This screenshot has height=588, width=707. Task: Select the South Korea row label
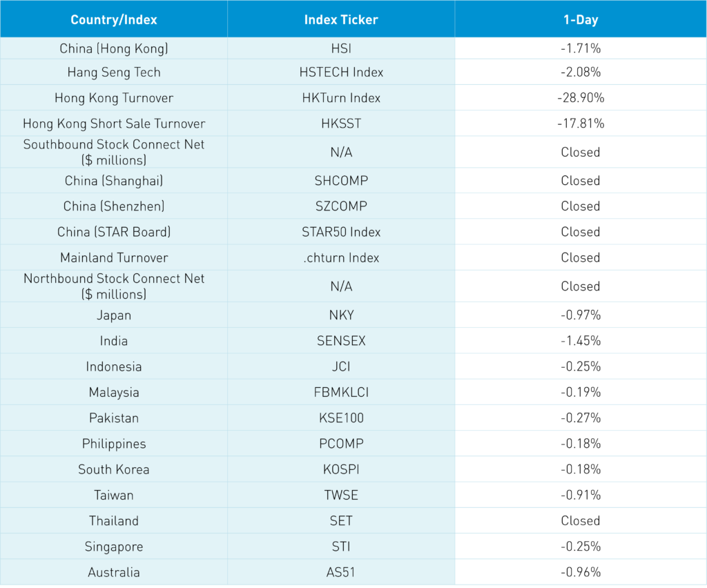pos(114,469)
